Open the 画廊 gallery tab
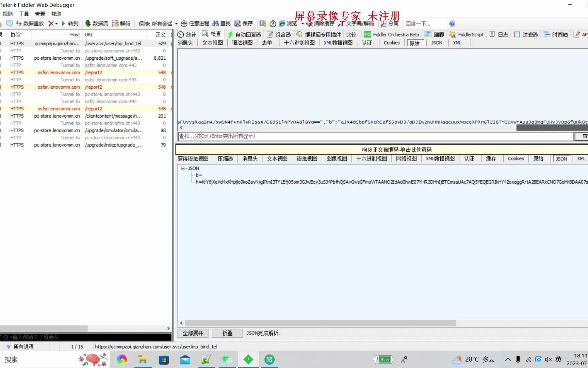588x368 pixels. click(x=435, y=34)
